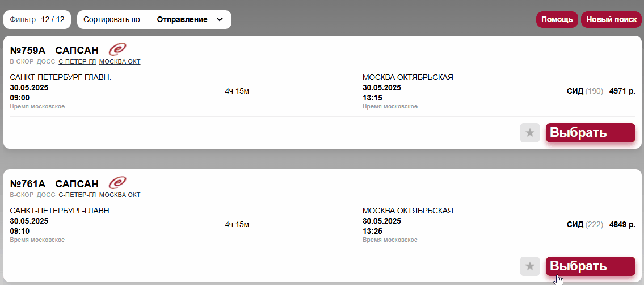Open the Сортировать по dropdown
The height and width of the screenshot is (285, 644).
point(154,20)
